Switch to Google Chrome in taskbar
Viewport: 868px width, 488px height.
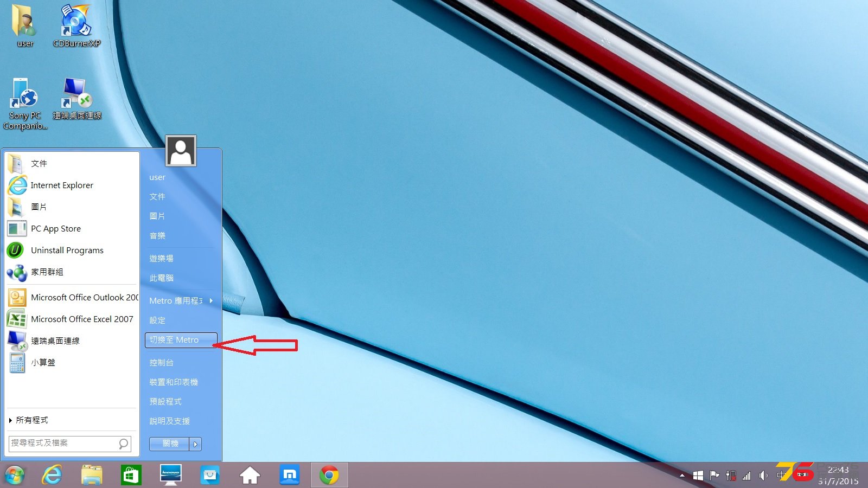click(329, 476)
